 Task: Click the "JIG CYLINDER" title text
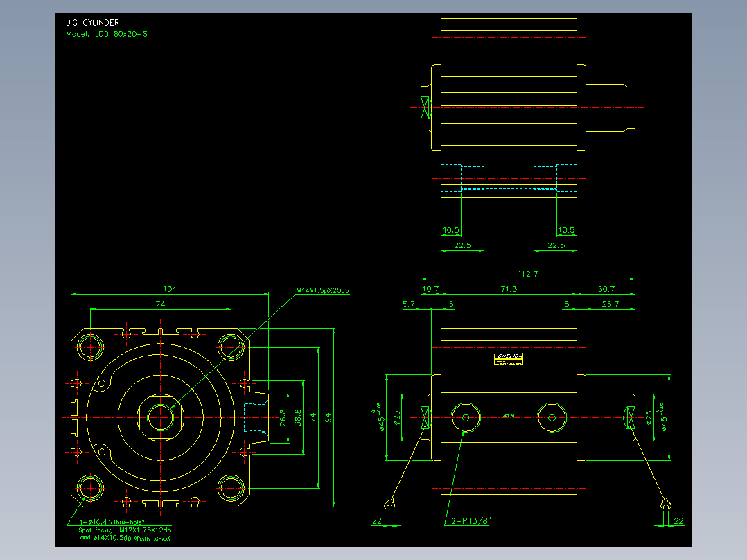tap(92, 22)
